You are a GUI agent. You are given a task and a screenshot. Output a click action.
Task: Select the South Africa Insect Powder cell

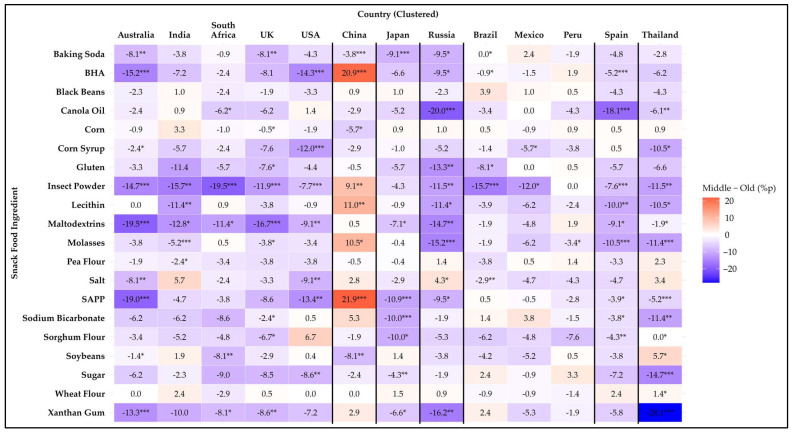223,186
